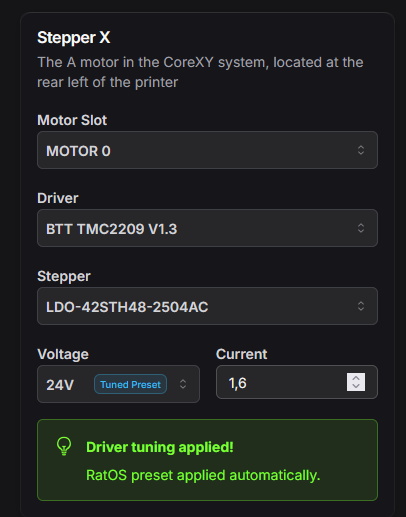Click chevron icon in Driver select box
406x517 pixels.
pos(361,228)
